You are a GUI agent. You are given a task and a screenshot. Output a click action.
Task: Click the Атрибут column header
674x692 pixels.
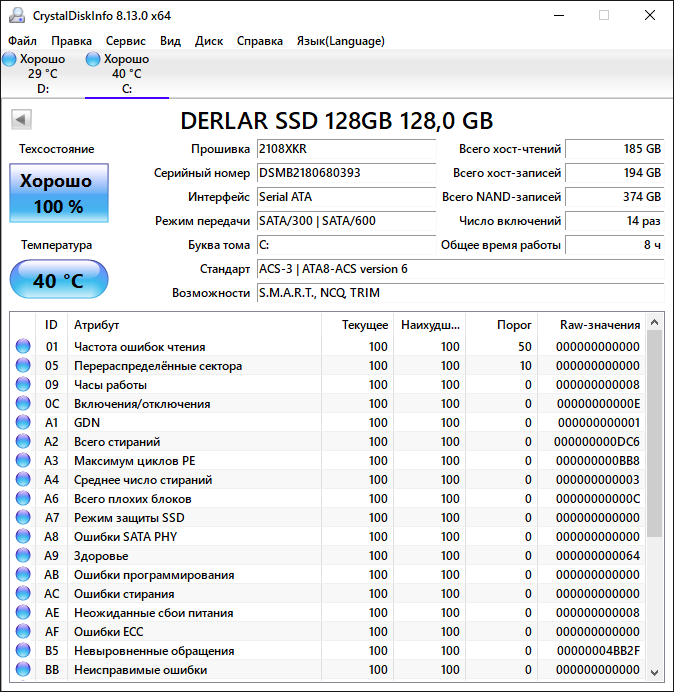[x=194, y=325]
